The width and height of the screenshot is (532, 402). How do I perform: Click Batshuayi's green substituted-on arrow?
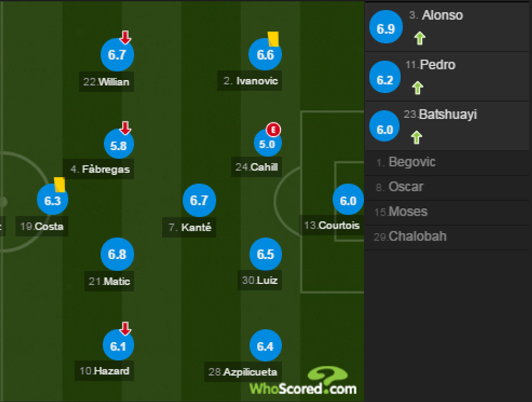click(416, 137)
